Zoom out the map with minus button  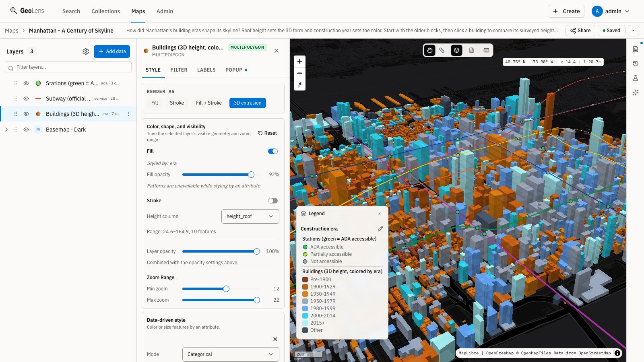tap(299, 73)
